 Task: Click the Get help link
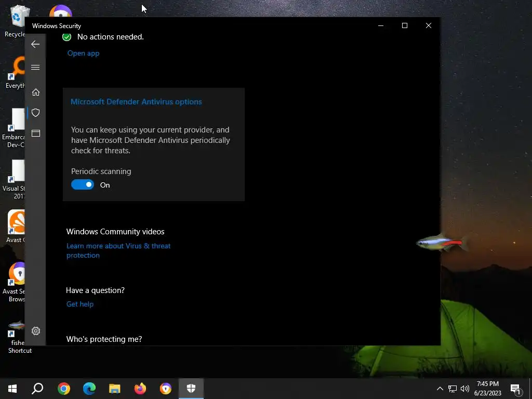click(x=79, y=304)
